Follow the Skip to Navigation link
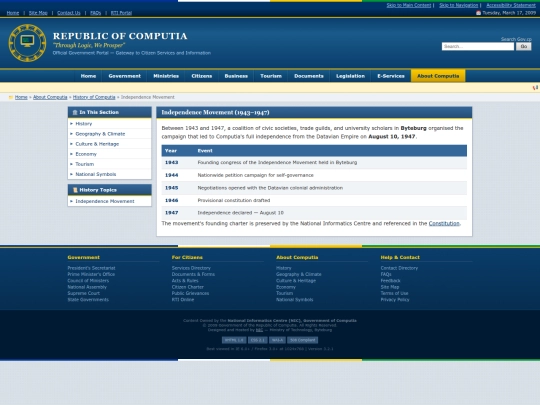Viewport: 540px width, 405px height. point(459,5)
